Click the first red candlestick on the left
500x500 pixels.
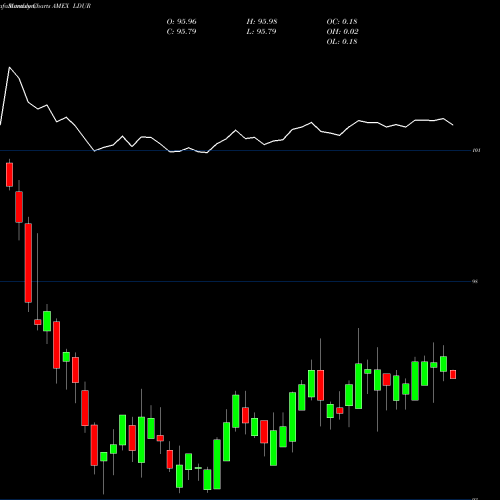coord(9,174)
